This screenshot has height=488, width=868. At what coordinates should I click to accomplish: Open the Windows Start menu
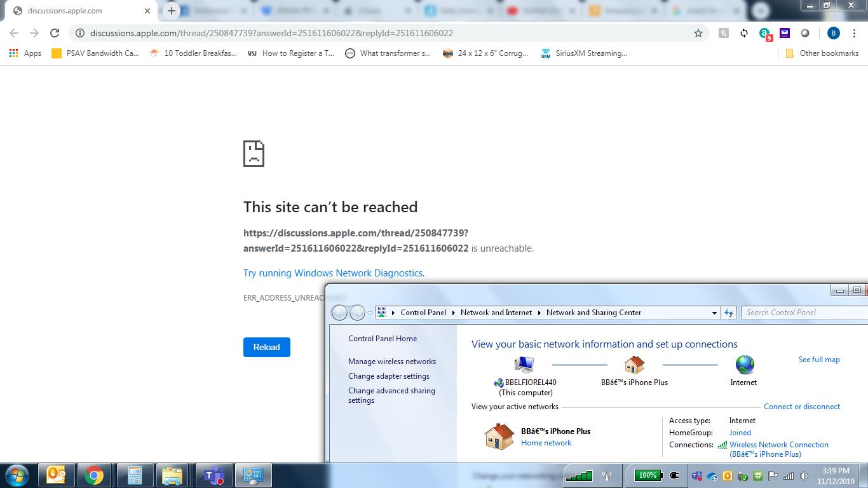(17, 475)
